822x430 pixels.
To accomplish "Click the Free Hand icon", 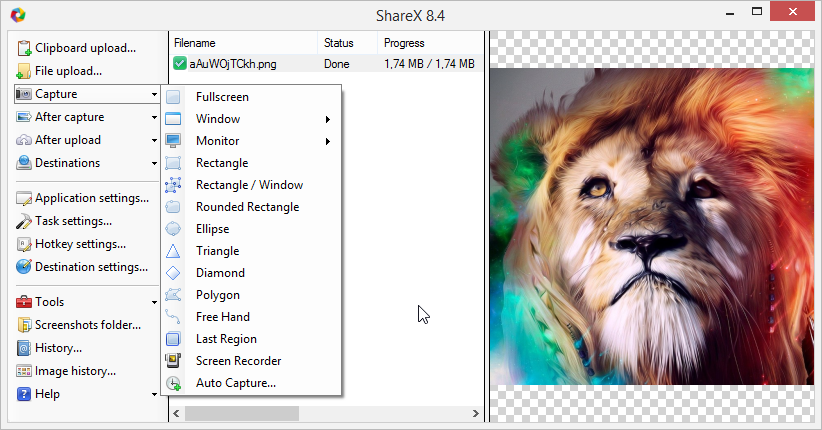I will [x=173, y=317].
